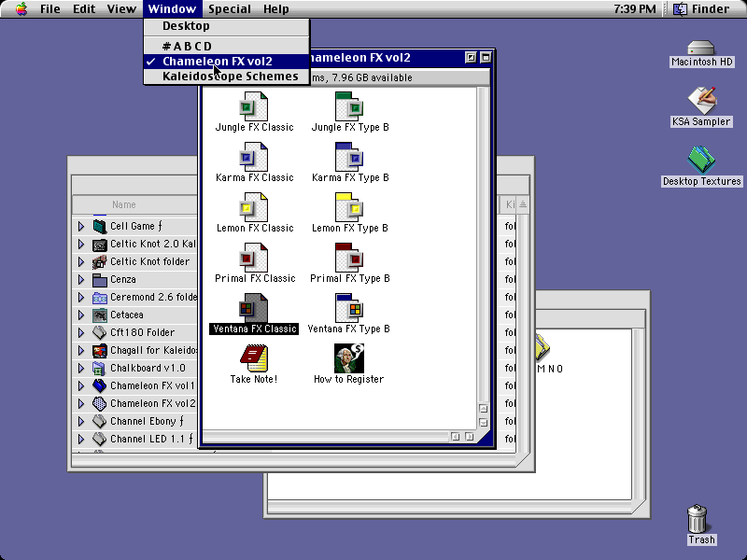The image size is (747, 560).
Task: Open the Take Note! notepad icon
Action: (x=253, y=358)
